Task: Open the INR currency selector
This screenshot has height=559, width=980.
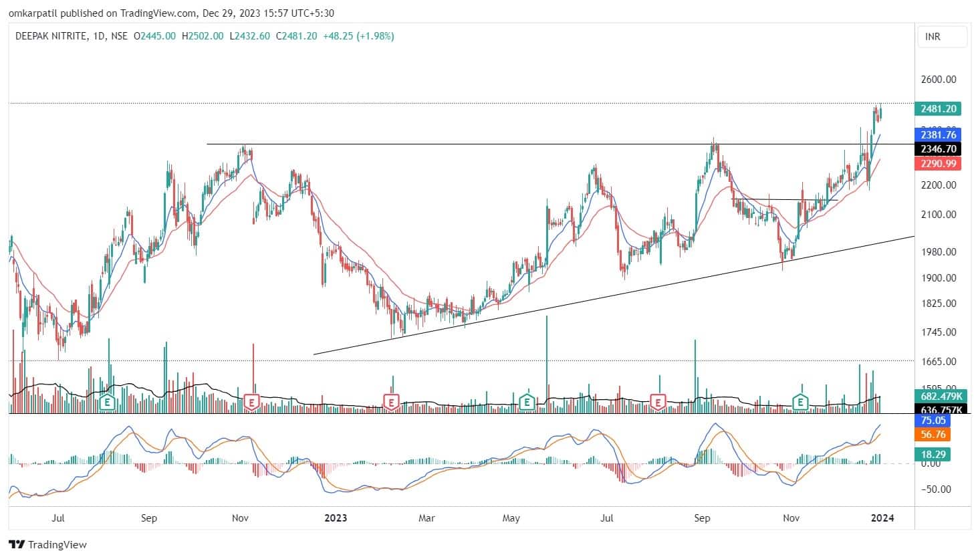Action: point(942,37)
